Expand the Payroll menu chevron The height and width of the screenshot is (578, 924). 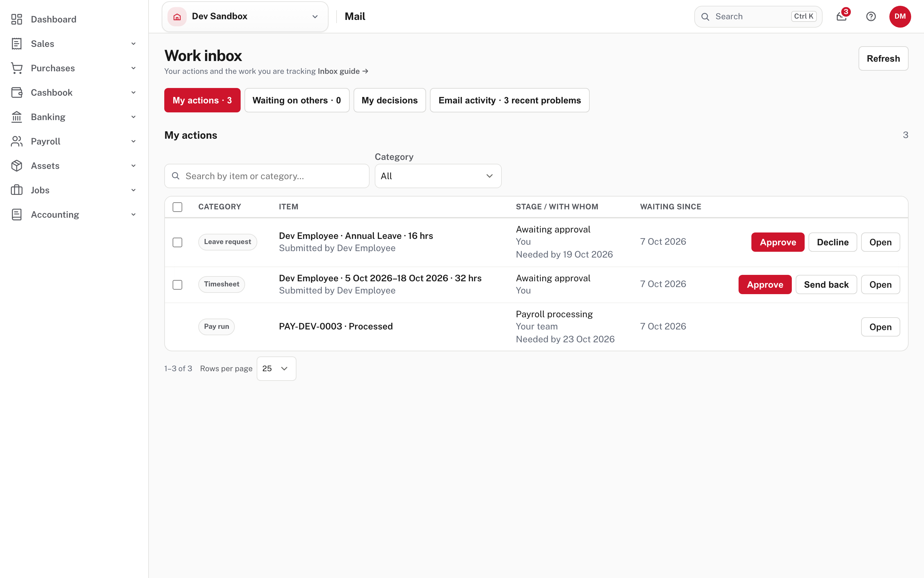pyautogui.click(x=134, y=141)
